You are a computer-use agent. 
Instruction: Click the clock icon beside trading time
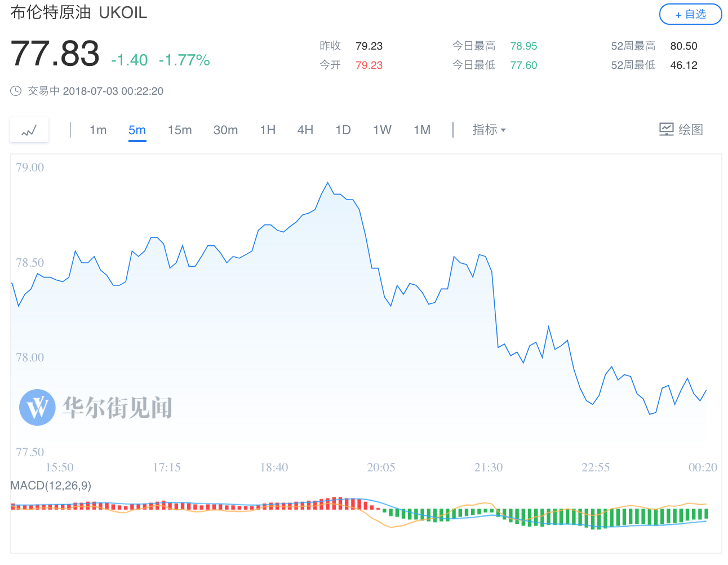point(16,91)
